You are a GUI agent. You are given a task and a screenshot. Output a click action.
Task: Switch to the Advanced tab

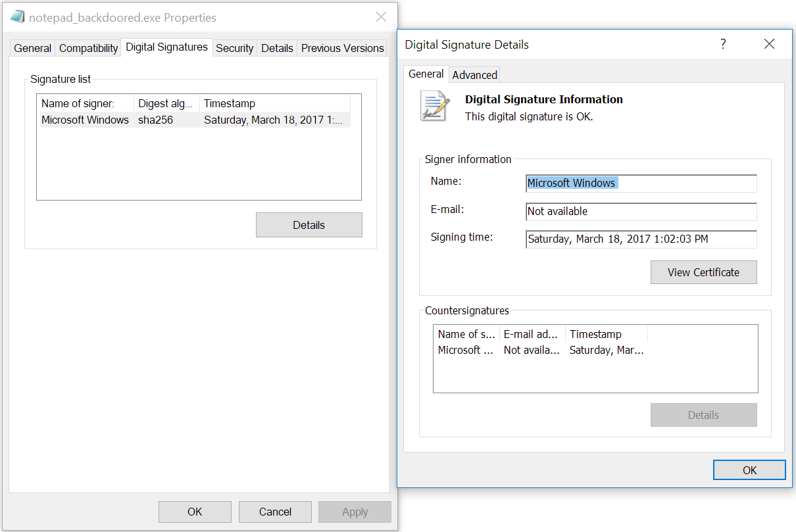pos(474,75)
